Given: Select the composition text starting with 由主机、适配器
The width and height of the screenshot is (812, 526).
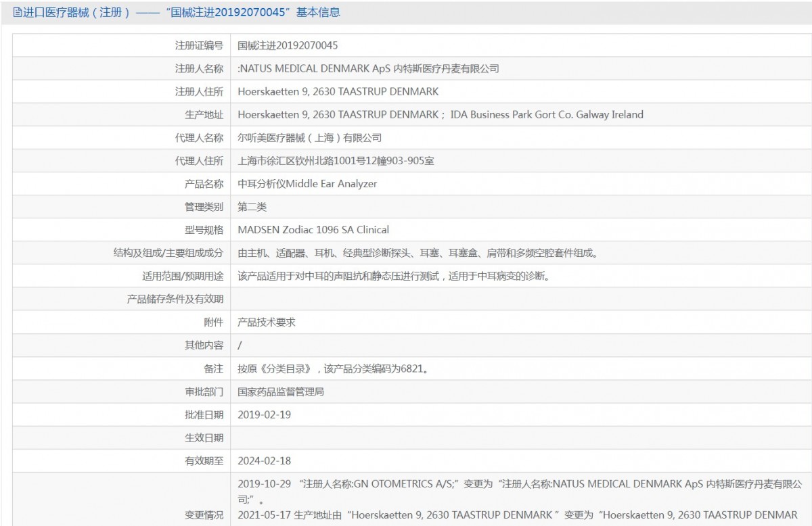Looking at the screenshot, I should pos(418,253).
